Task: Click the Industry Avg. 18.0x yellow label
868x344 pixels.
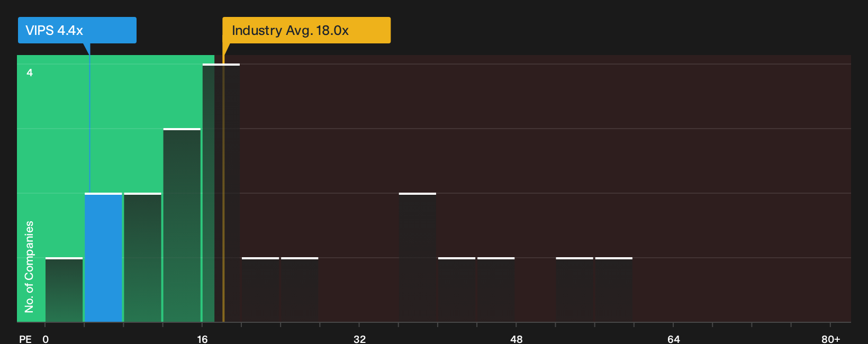Action: pyautogui.click(x=306, y=30)
